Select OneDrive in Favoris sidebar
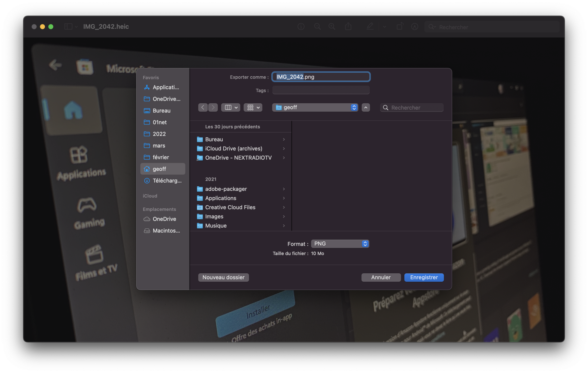Screen dimensions: 588x373 coord(163,99)
